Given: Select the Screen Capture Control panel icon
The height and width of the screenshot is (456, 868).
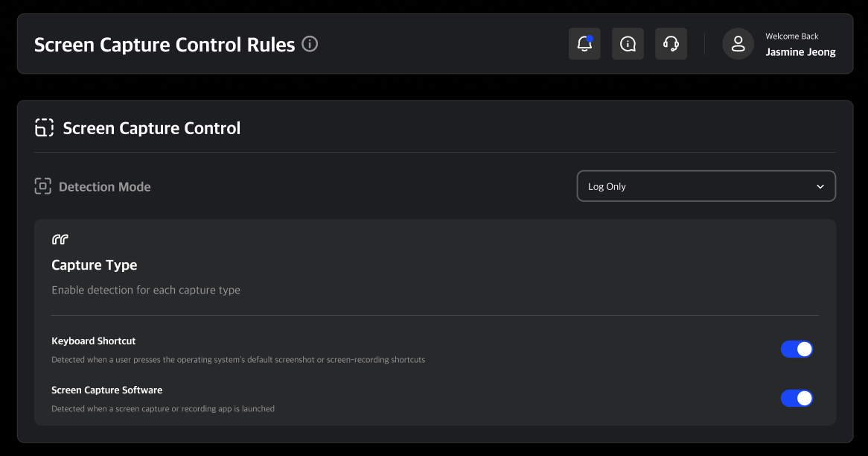Looking at the screenshot, I should [44, 127].
